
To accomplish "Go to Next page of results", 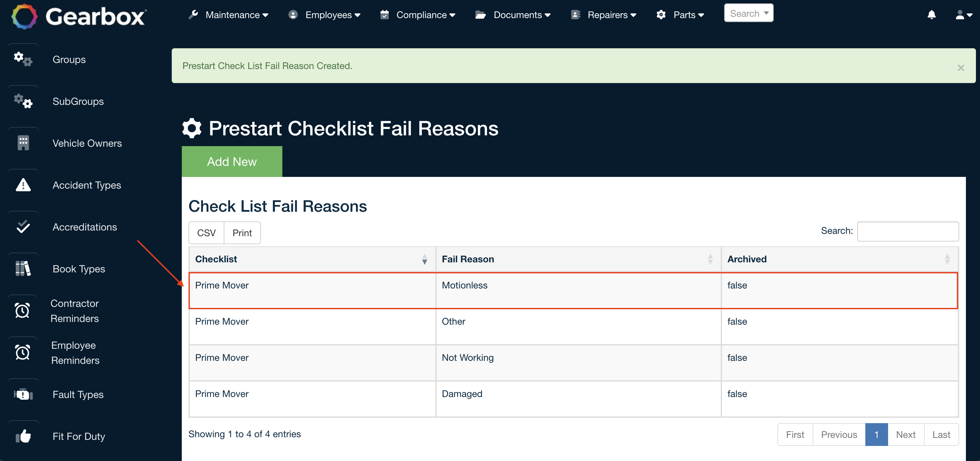I will point(906,435).
